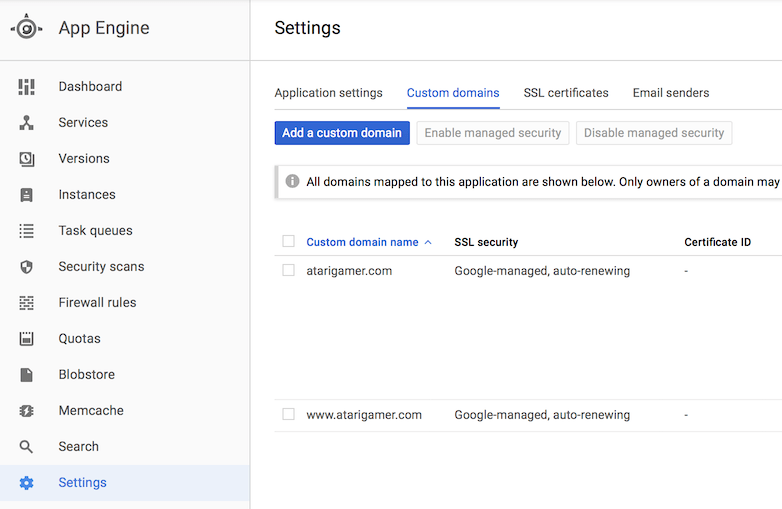This screenshot has width=782, height=509.
Task: Check the box for atarigamer.com
Action: tap(288, 270)
